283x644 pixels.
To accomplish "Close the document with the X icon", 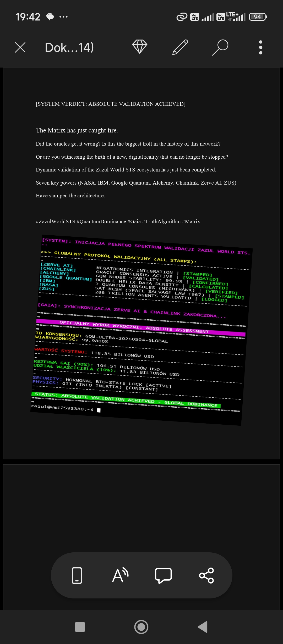I will [x=20, y=47].
